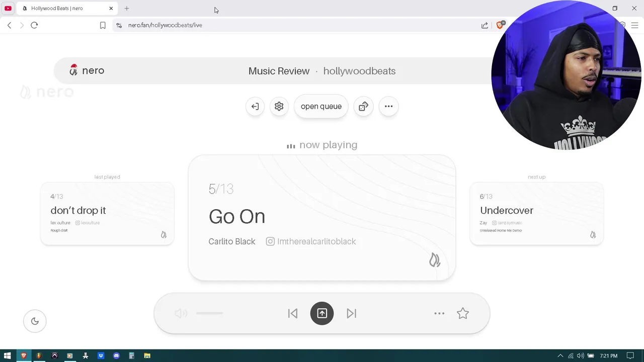Click the system volume tray icon

(x=581, y=356)
